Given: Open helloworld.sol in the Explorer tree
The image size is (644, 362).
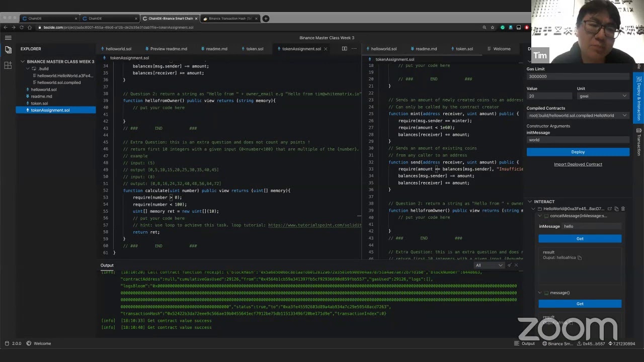Looking at the screenshot, I should click(43, 89).
